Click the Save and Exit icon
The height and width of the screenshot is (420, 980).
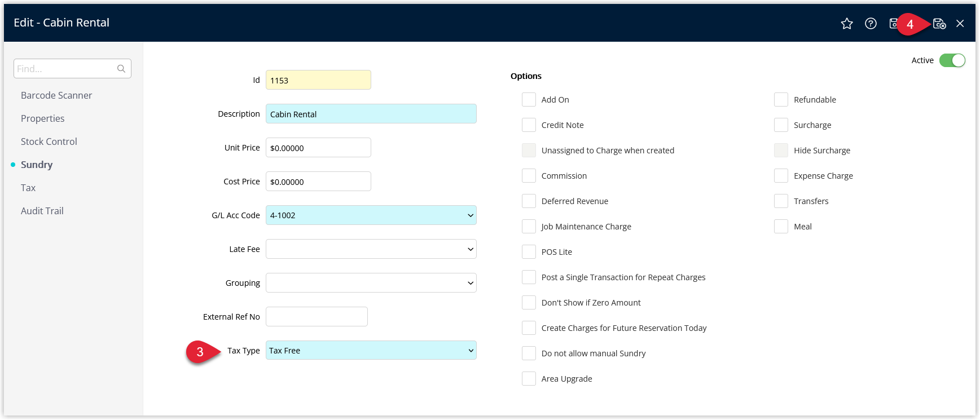pyautogui.click(x=939, y=24)
